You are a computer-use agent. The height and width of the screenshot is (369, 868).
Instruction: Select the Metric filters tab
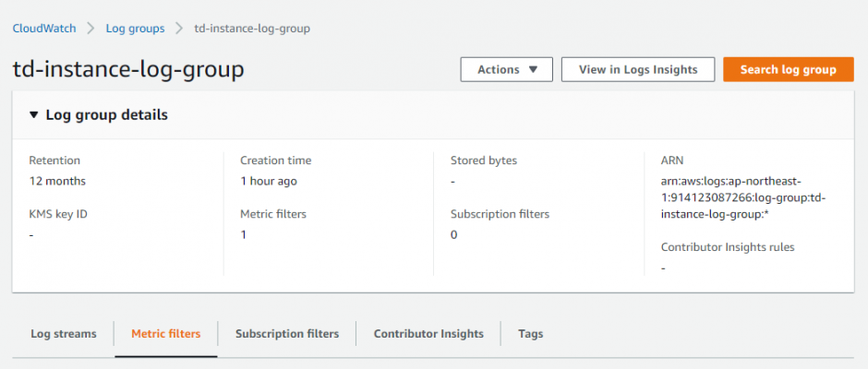click(166, 334)
